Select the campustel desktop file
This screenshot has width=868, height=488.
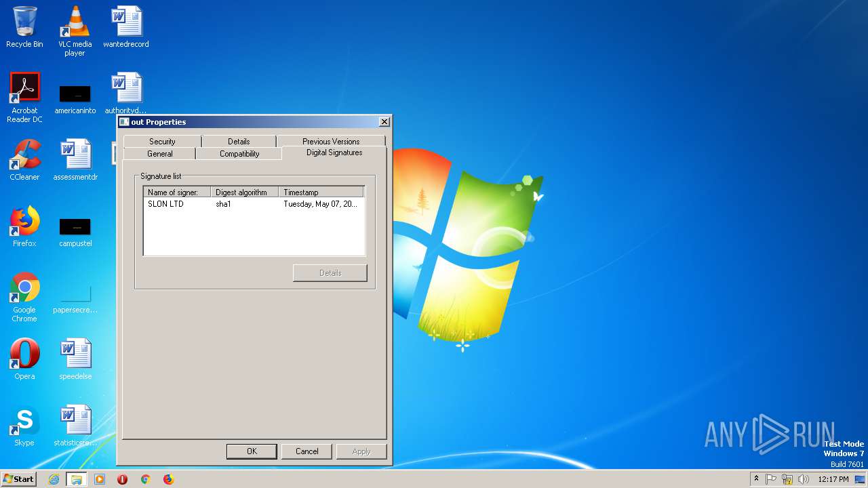point(75,231)
